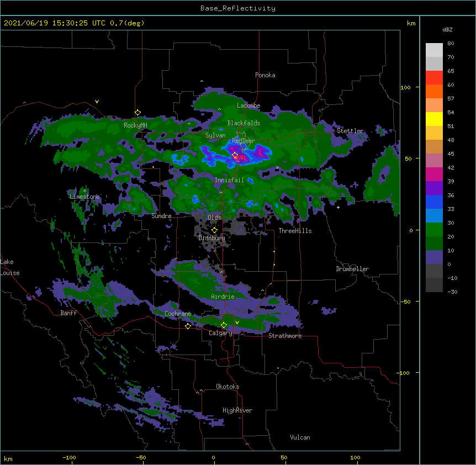Click the Innisfail label
Image resolution: width=476 pixels, height=465 pixels.
(229, 180)
